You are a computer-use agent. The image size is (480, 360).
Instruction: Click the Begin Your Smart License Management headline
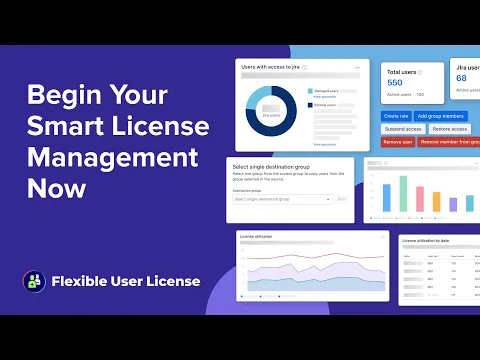coord(118,141)
